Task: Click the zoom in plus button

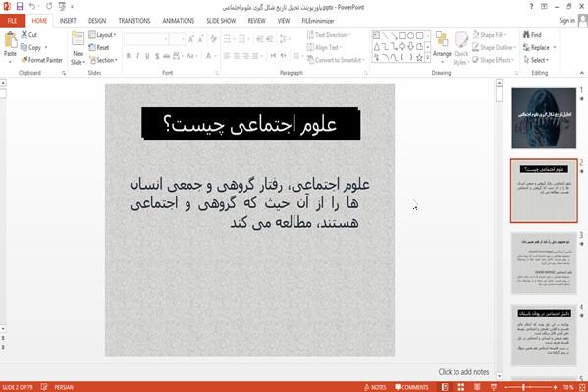Action: [x=556, y=387]
